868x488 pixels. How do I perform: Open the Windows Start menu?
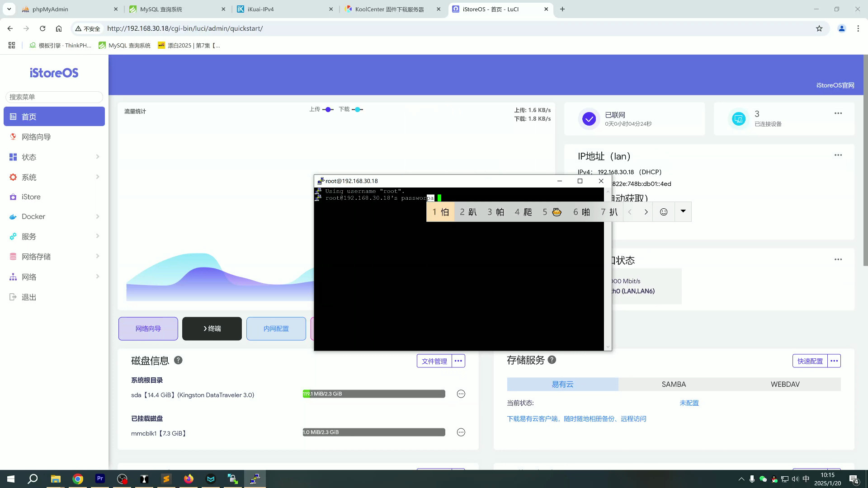coord(11,479)
